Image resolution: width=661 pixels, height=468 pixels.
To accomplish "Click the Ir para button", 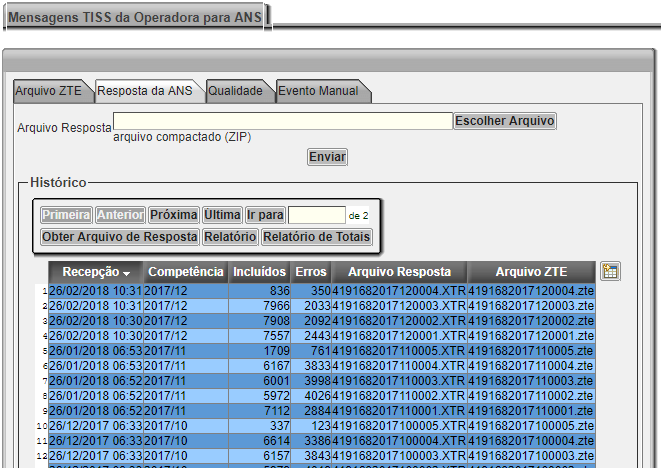I will pos(265,215).
